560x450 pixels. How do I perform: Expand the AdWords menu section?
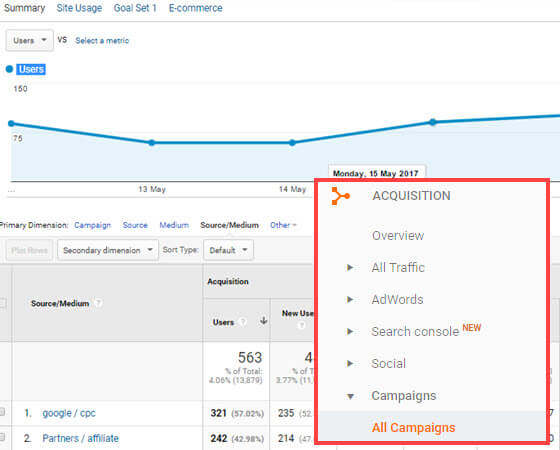(x=350, y=299)
